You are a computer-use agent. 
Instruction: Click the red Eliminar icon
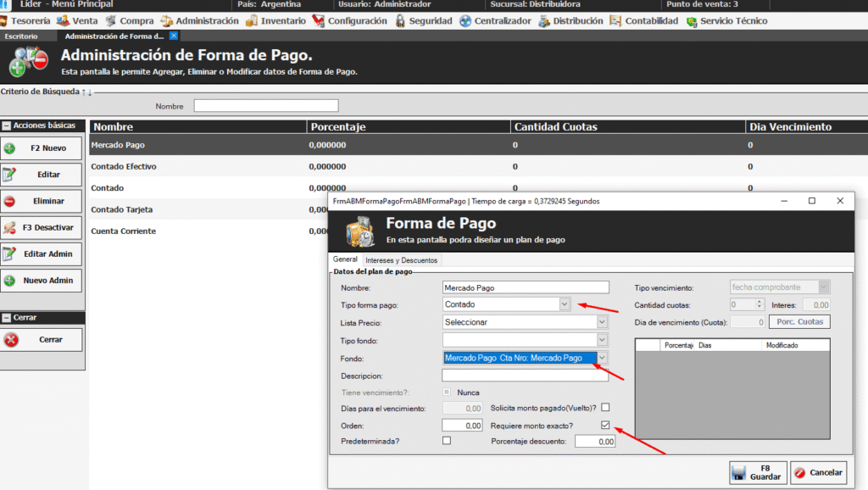pyautogui.click(x=10, y=202)
